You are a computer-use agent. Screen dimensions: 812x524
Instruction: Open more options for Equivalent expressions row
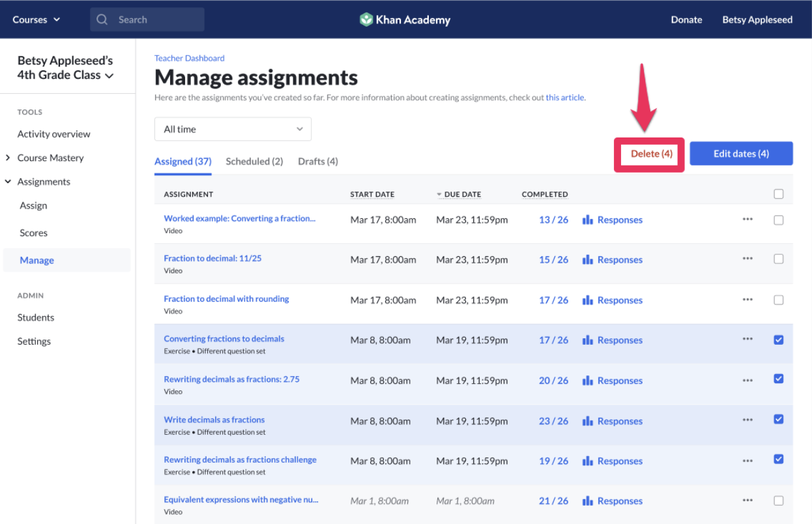tap(747, 501)
